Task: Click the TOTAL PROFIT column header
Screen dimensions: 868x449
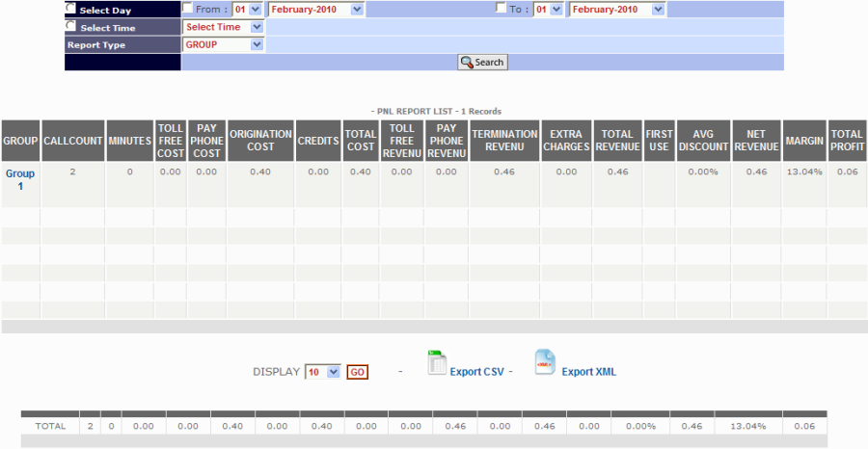Action: pos(848,141)
